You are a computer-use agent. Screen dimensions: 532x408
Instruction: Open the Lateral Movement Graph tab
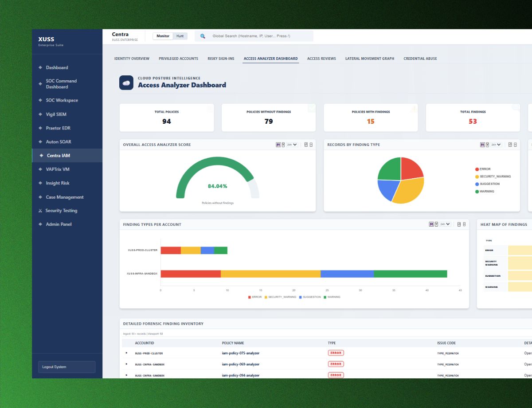click(370, 58)
